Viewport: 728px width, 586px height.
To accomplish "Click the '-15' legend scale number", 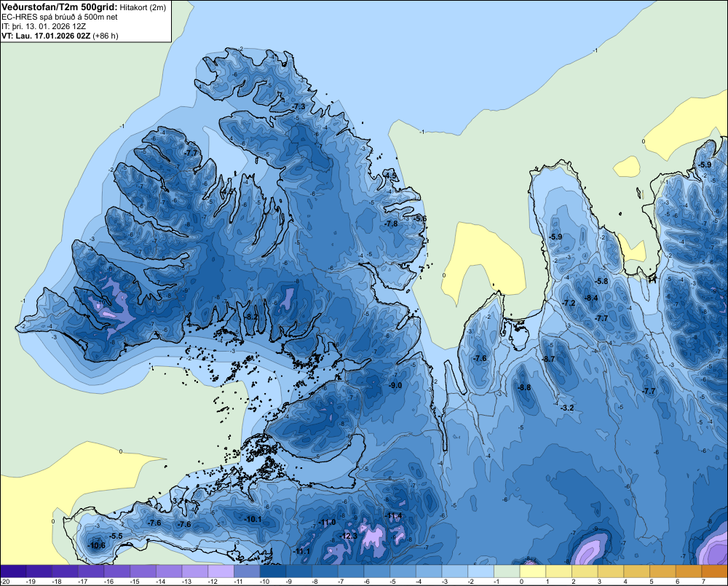I will click(x=135, y=582).
